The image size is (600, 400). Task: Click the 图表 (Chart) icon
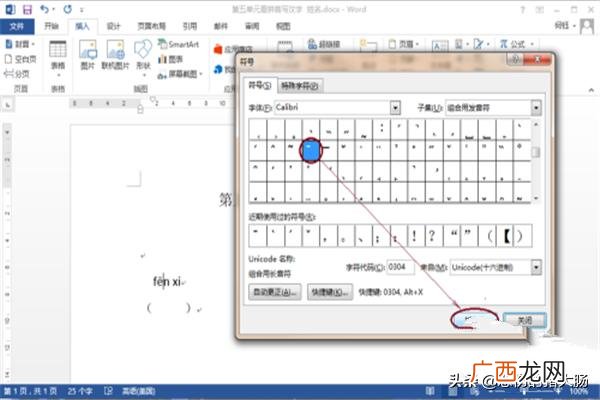tap(171, 59)
